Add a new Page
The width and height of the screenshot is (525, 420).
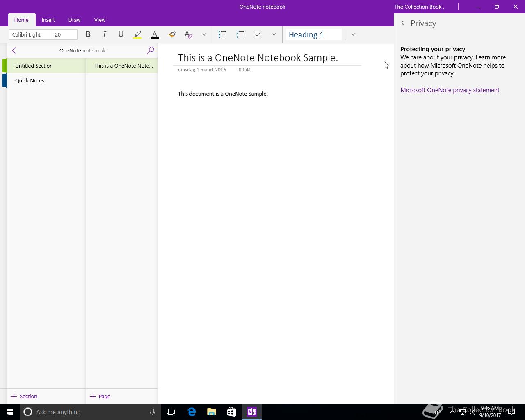click(x=100, y=396)
